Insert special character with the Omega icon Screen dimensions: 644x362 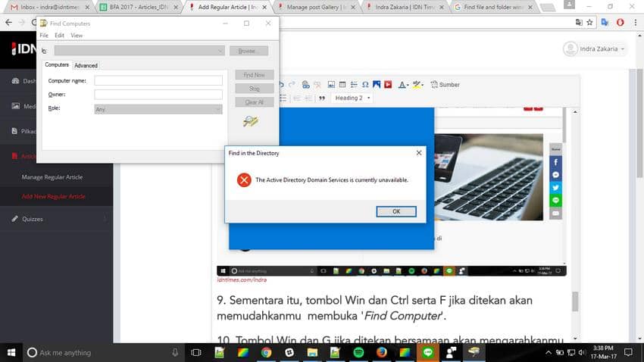[x=365, y=85]
